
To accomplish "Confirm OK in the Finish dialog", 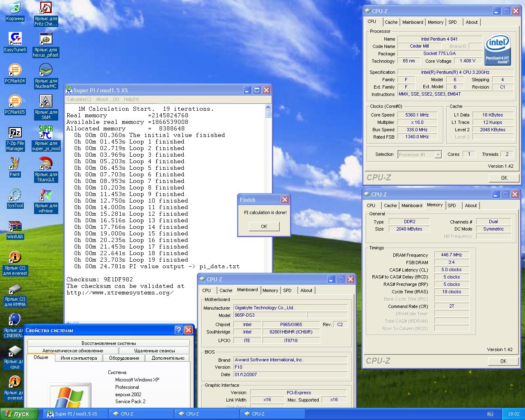I will click(264, 226).
